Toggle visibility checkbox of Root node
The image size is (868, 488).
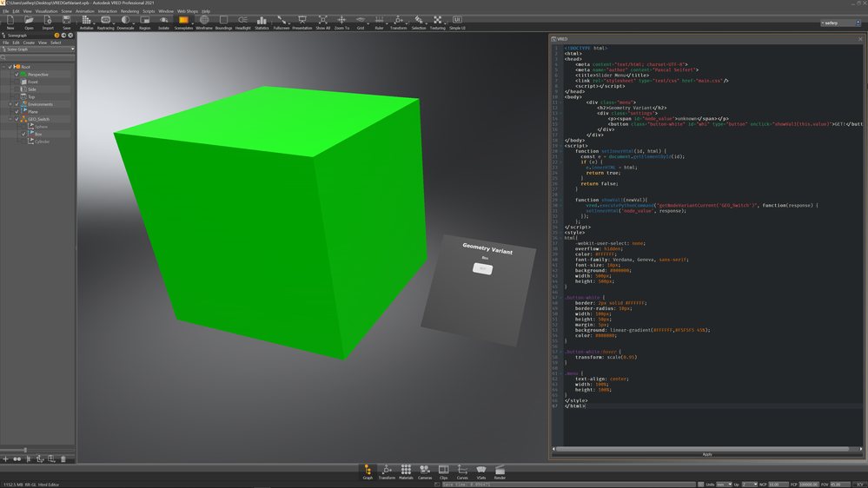point(10,67)
